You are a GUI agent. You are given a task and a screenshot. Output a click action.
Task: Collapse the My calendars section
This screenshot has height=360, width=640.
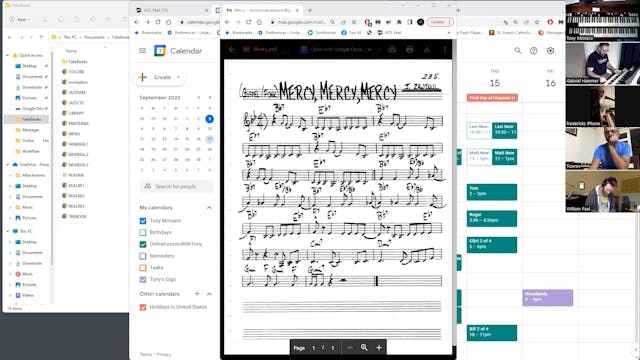pos(209,208)
